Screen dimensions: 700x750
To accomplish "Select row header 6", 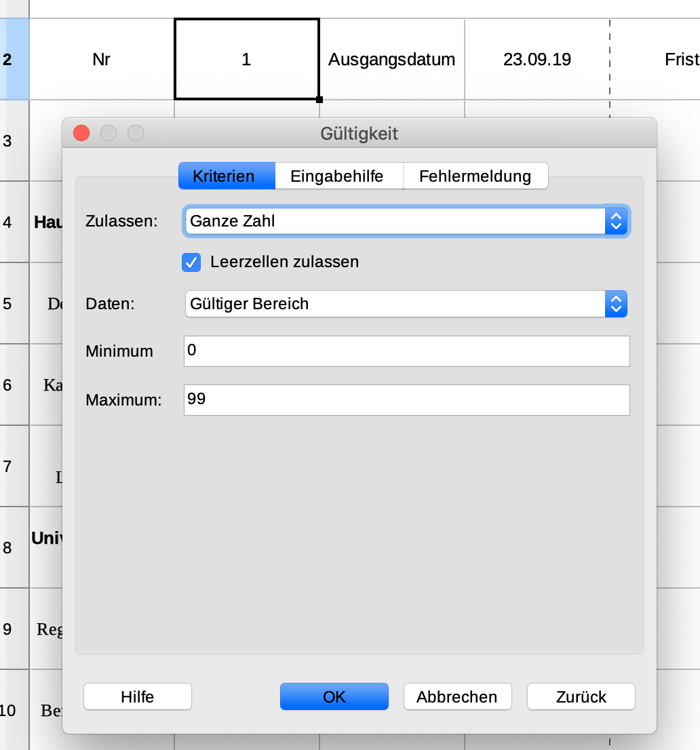I will click(14, 384).
